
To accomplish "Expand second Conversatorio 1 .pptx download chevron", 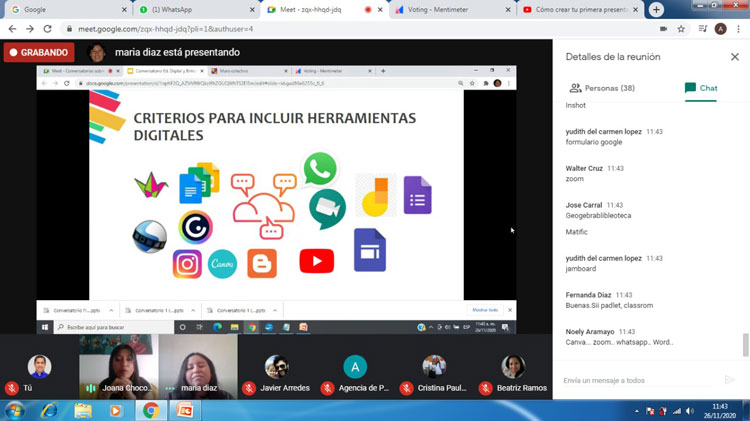I will point(193,310).
